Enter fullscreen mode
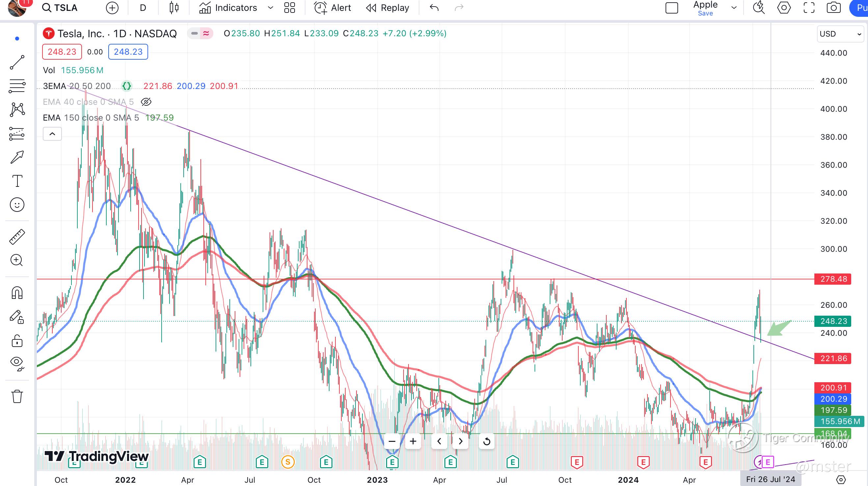The height and width of the screenshot is (486, 868). tap(809, 8)
